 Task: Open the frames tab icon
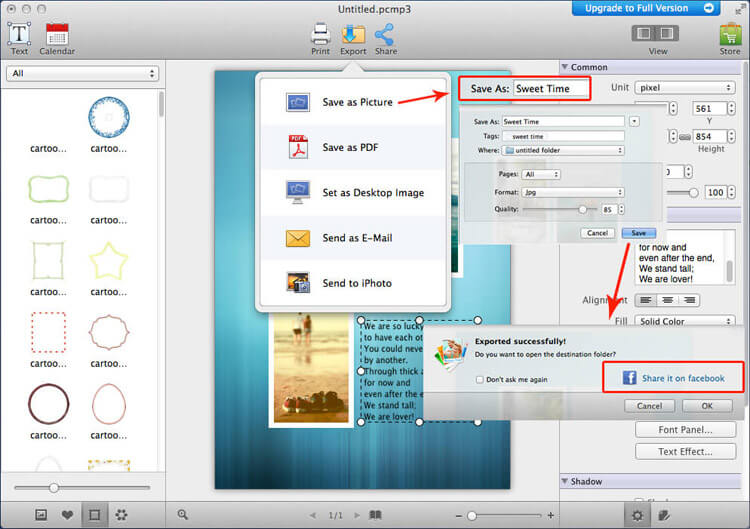tap(94, 515)
